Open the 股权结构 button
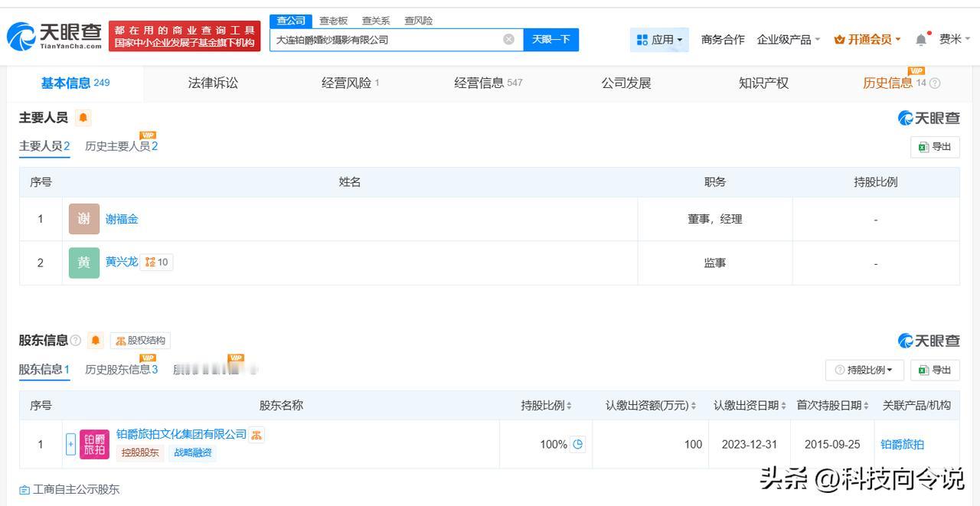Image resolution: width=980 pixels, height=506 pixels. [140, 340]
